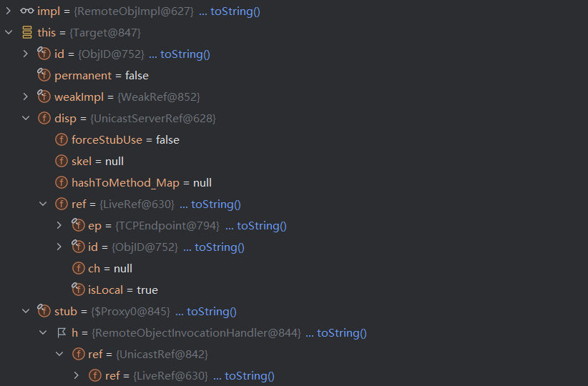Collapse the this Target@847 node

coord(9,33)
